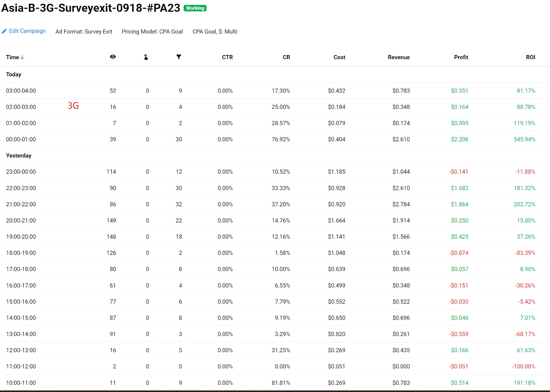Select the 18:00-19:00 time row
Screen dimensions: 550x392
point(21,253)
